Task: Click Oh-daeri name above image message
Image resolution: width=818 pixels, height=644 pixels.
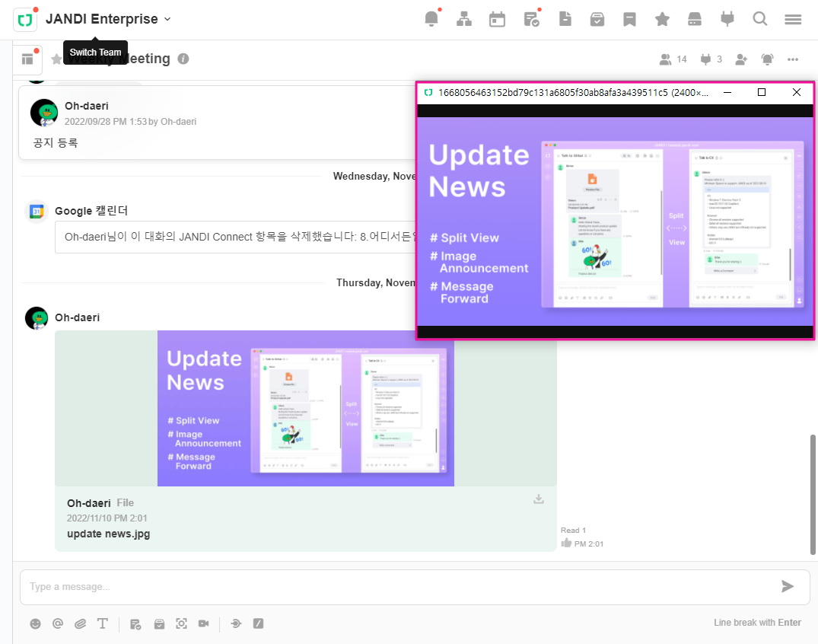Action: click(77, 317)
